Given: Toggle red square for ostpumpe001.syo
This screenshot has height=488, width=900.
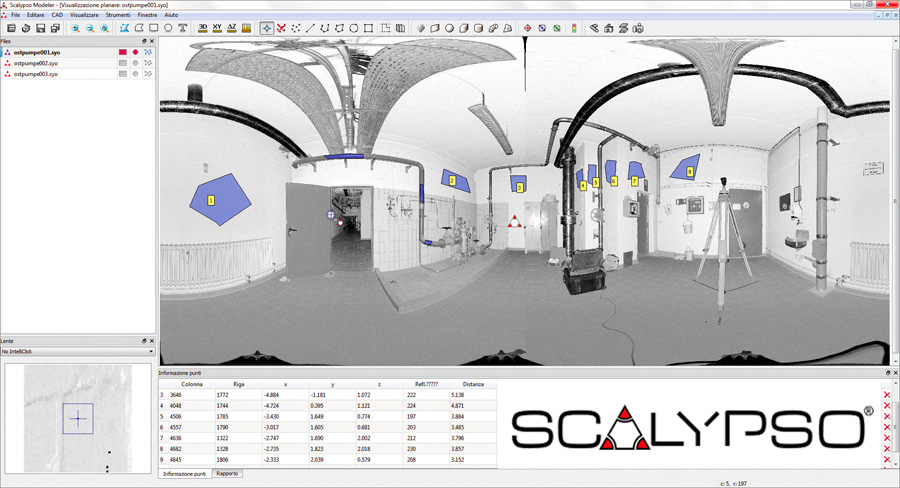Looking at the screenshot, I should 122,52.
